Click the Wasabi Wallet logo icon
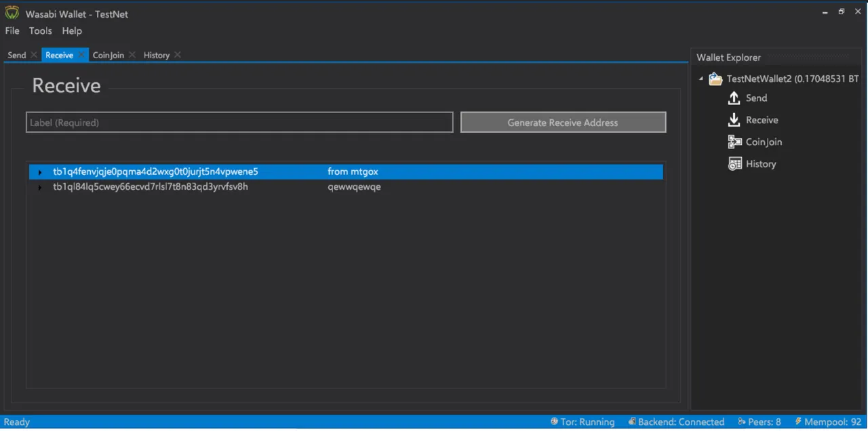The height and width of the screenshot is (431, 868). click(x=12, y=13)
